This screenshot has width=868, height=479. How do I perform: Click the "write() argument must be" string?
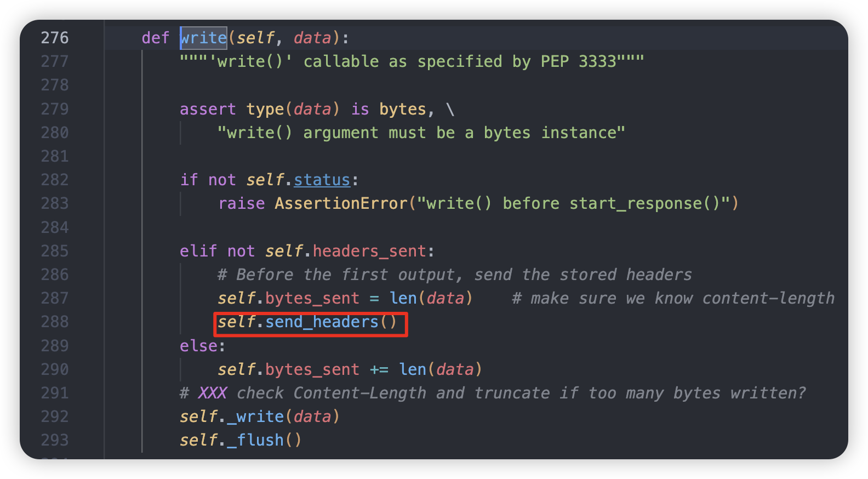pos(336,133)
